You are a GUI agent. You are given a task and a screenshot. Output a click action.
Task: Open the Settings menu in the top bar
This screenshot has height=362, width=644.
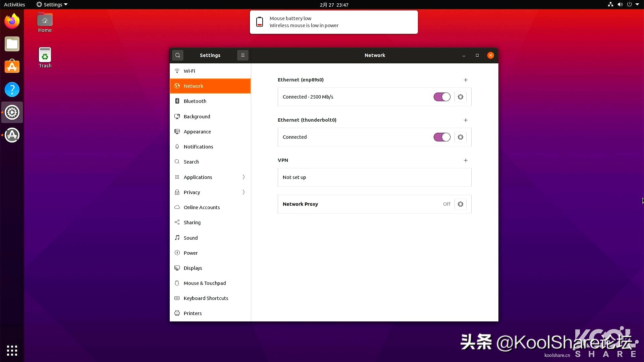[x=51, y=4]
